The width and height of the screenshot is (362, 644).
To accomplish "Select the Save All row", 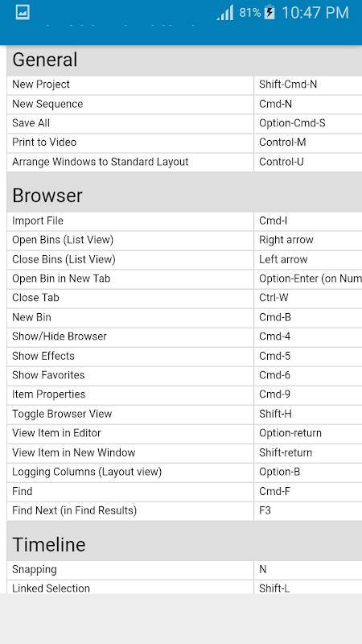I will [x=184, y=123].
